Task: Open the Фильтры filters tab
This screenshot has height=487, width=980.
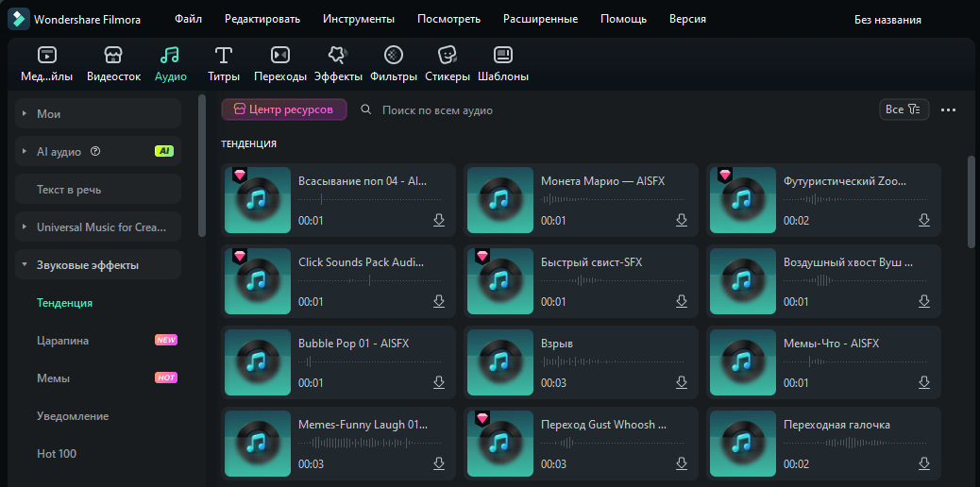Action: tap(394, 64)
